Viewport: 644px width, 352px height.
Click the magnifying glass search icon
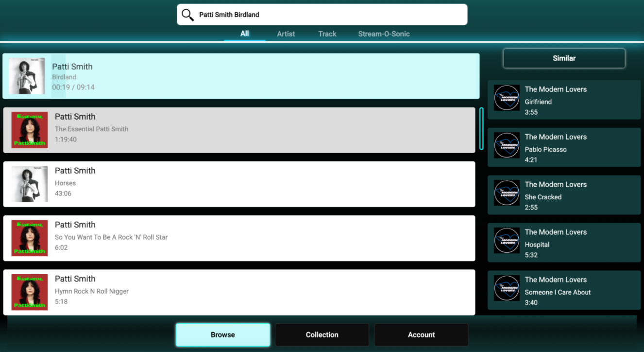187,15
